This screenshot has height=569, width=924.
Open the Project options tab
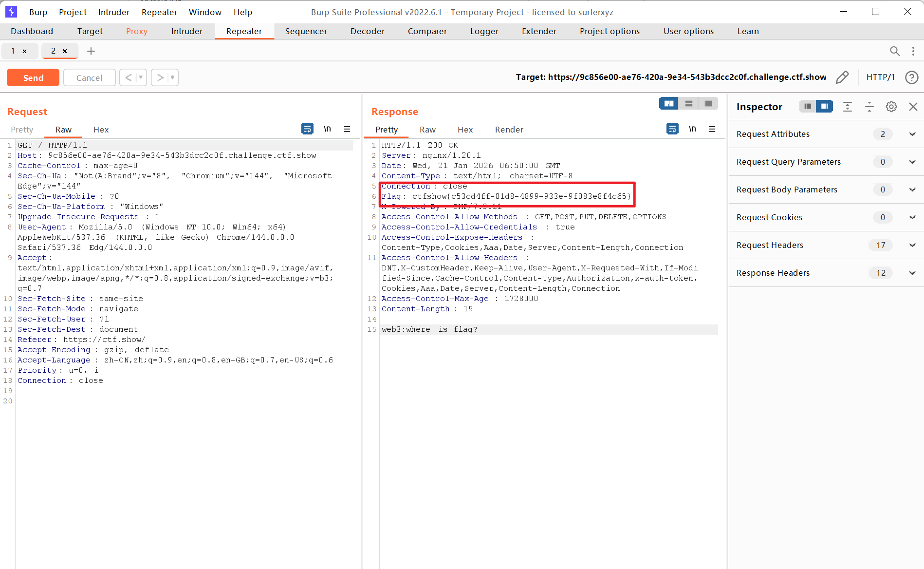610,31
